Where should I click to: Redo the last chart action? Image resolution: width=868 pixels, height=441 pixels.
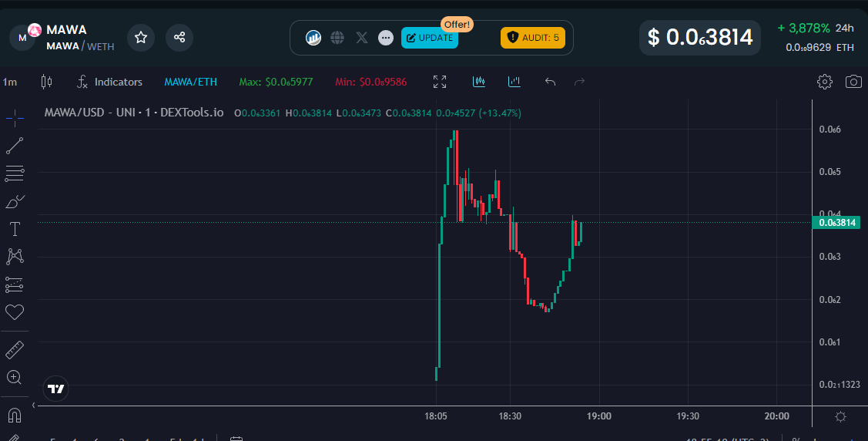coord(580,82)
